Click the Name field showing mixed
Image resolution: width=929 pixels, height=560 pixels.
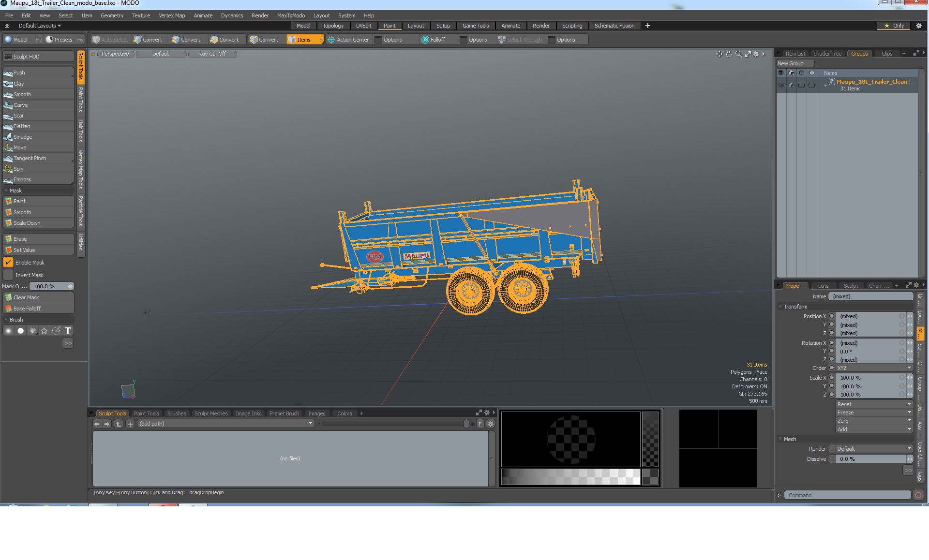click(871, 296)
